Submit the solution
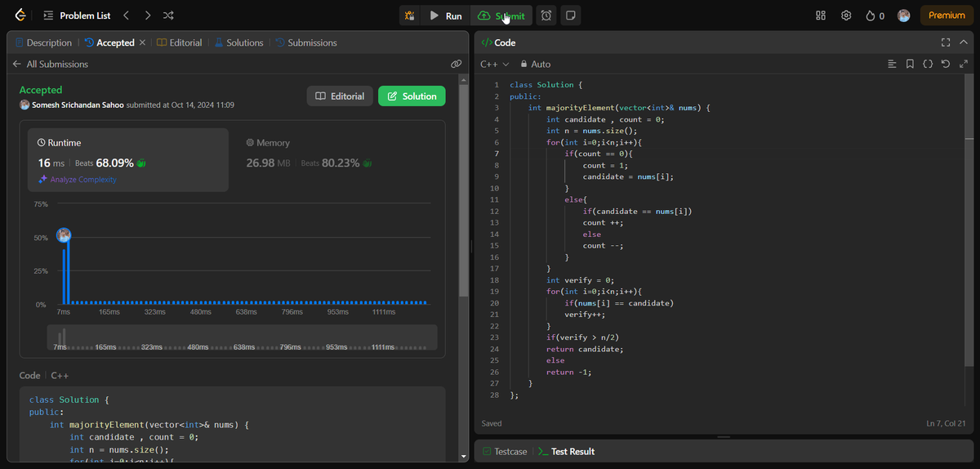Screen dimensions: 980x469 (x=501, y=16)
